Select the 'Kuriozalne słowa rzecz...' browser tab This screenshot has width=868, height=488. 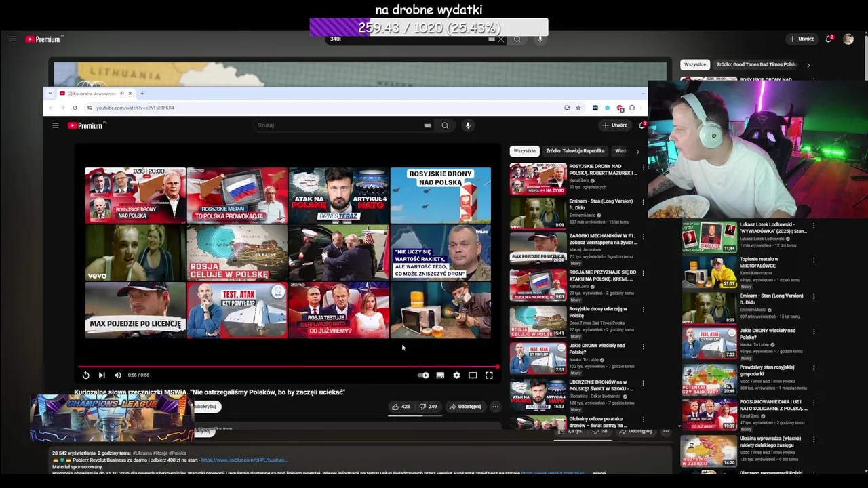pos(96,94)
